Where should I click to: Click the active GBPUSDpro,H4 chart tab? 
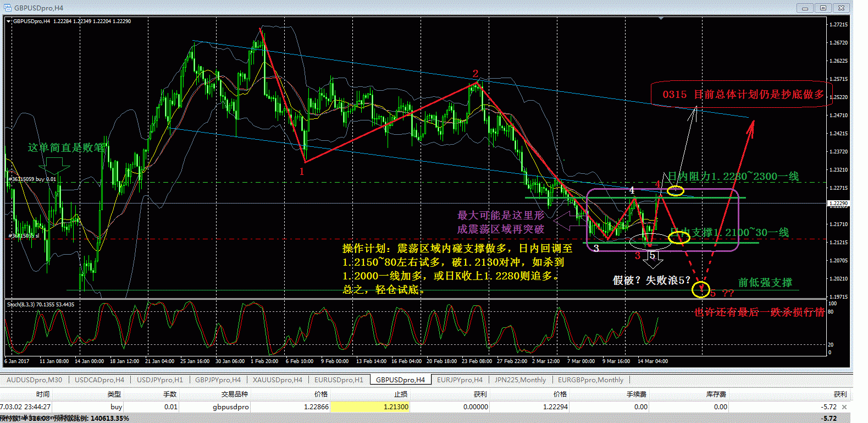(400, 380)
